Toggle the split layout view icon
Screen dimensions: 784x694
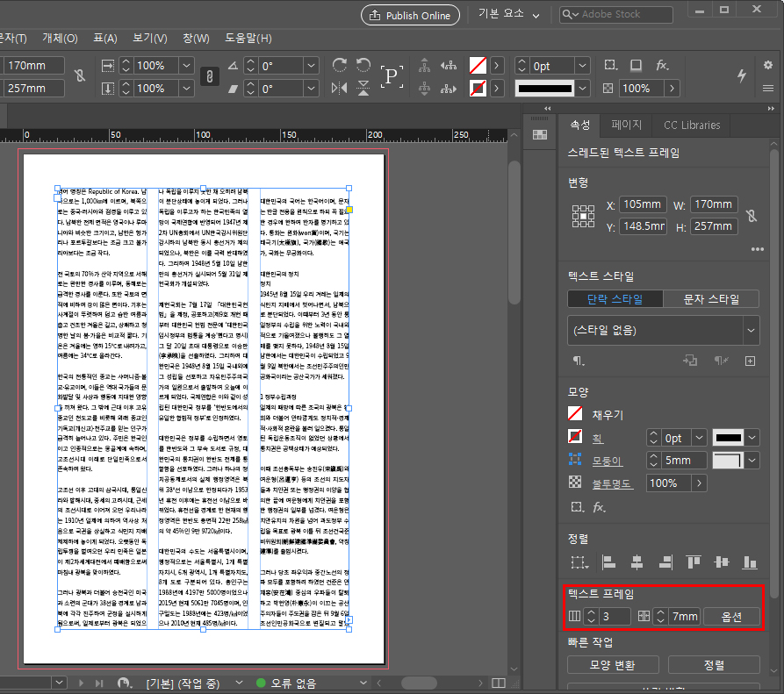[x=499, y=683]
